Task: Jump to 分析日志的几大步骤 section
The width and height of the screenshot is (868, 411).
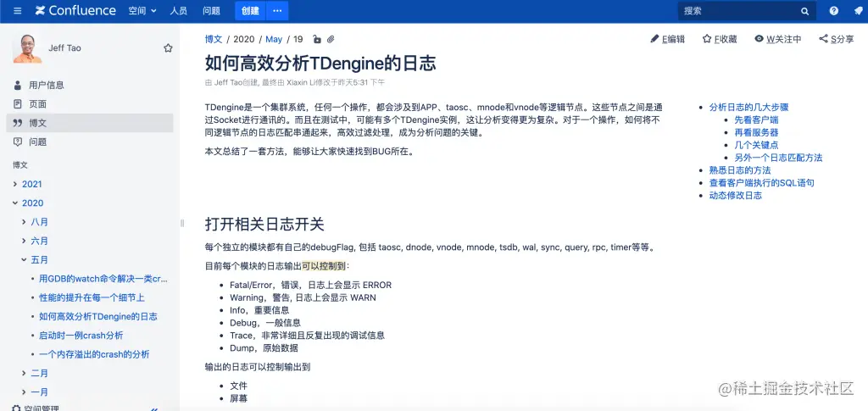Action: pyautogui.click(x=748, y=108)
